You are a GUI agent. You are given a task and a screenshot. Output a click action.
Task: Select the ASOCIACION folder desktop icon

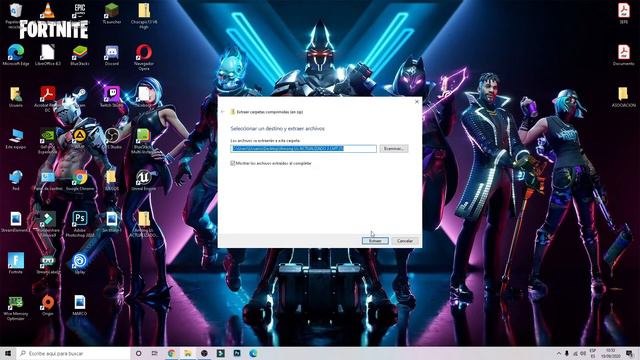click(623, 97)
